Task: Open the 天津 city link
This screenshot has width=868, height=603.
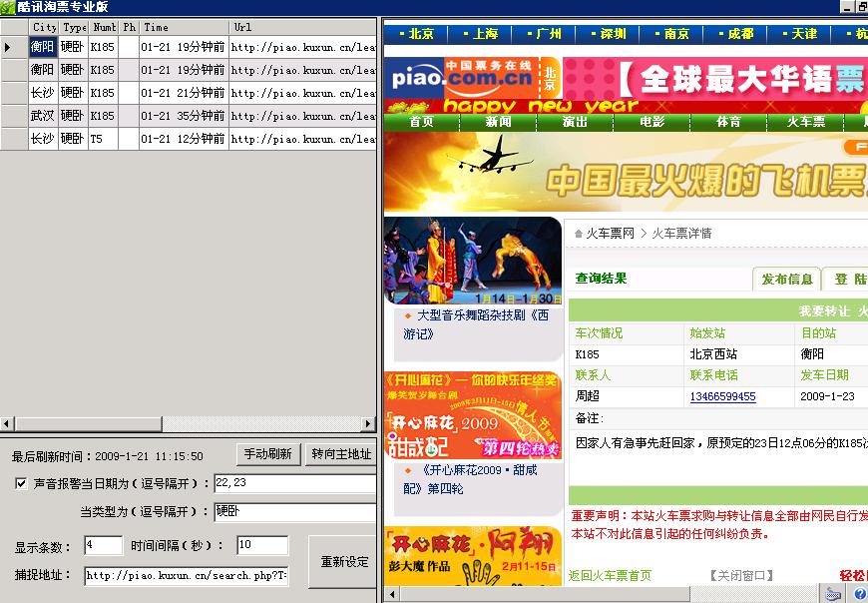Action: [804, 34]
